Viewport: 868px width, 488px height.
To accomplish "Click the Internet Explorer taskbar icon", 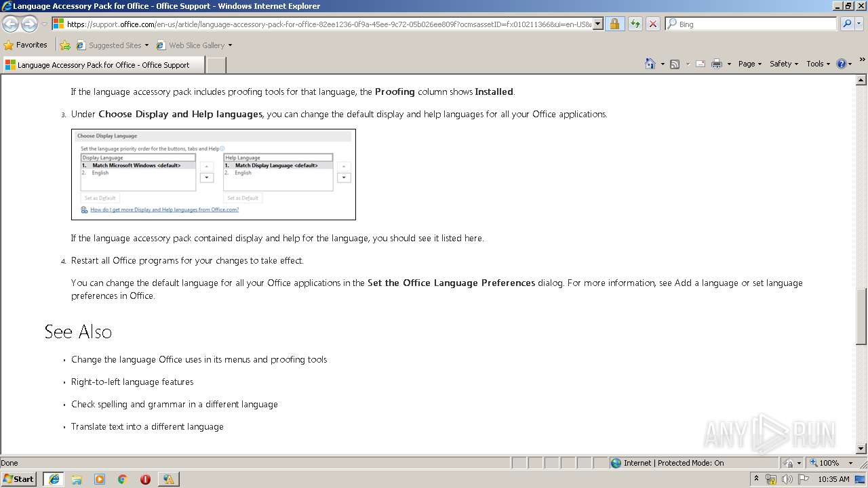I will tap(54, 479).
